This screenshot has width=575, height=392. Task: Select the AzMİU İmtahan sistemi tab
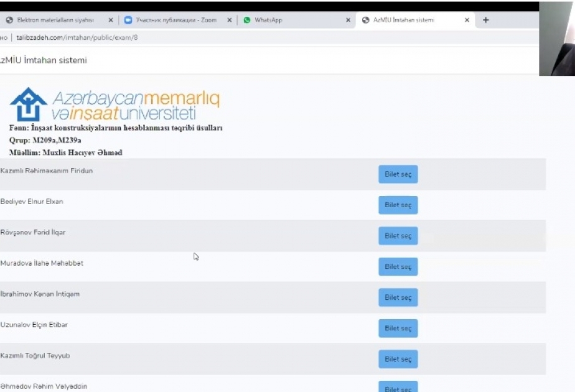tap(414, 20)
